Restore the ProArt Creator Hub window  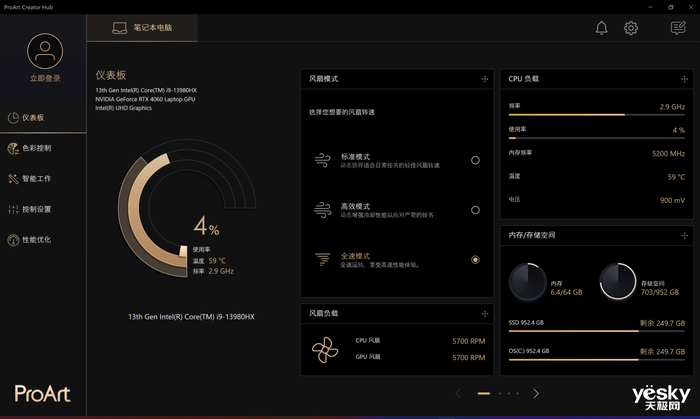pos(671,7)
